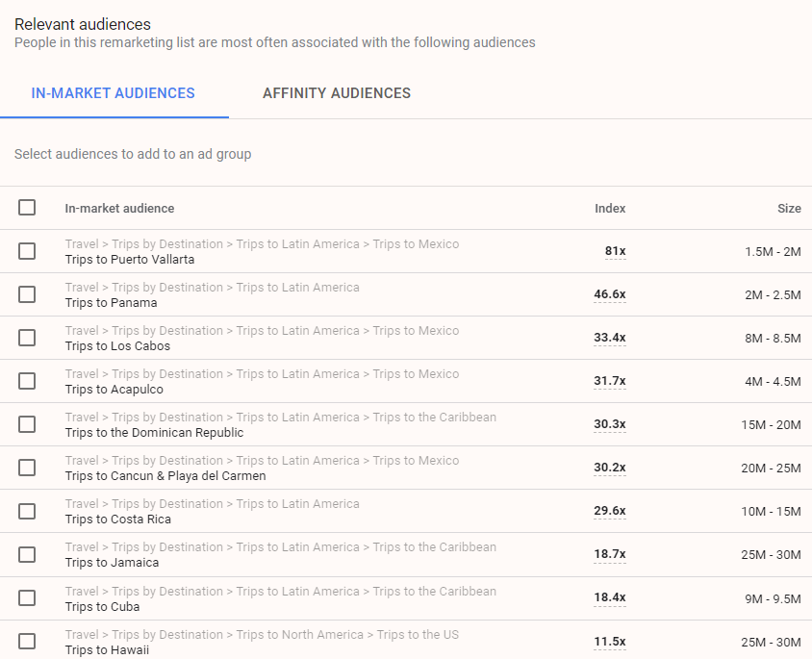The width and height of the screenshot is (812, 659).
Task: Check the Trips to the Dominican Republic box
Action: [27, 424]
